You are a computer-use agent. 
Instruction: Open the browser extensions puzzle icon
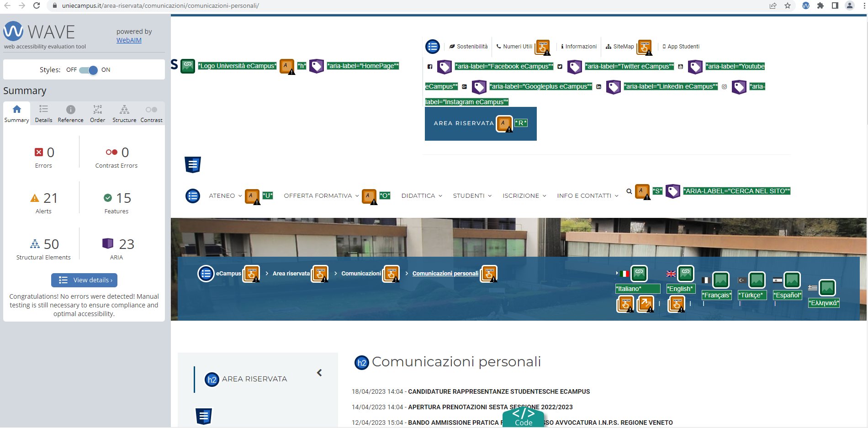[x=820, y=5]
